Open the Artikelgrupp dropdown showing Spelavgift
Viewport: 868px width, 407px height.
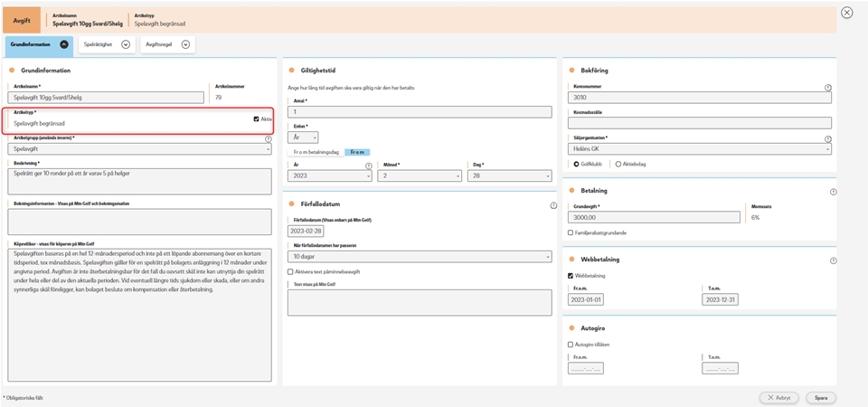coord(139,148)
